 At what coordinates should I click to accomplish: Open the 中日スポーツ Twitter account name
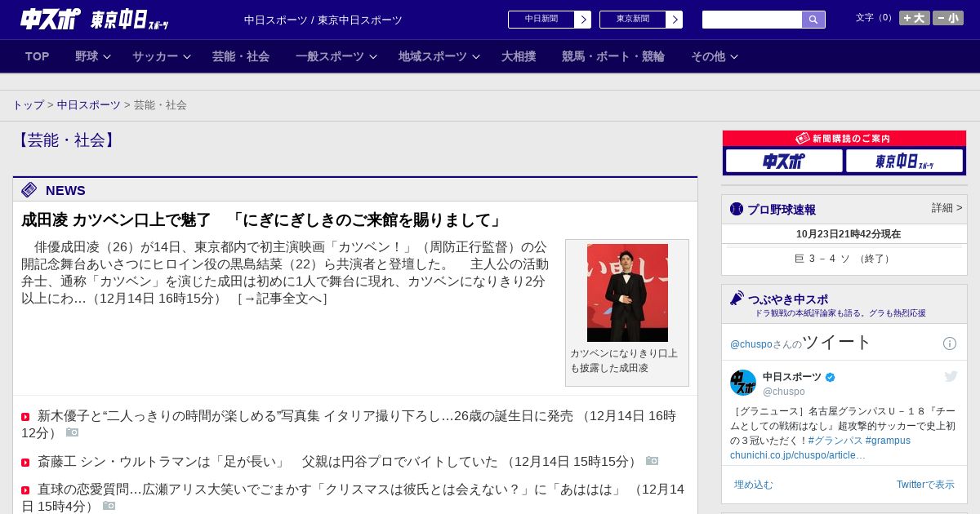(x=792, y=377)
